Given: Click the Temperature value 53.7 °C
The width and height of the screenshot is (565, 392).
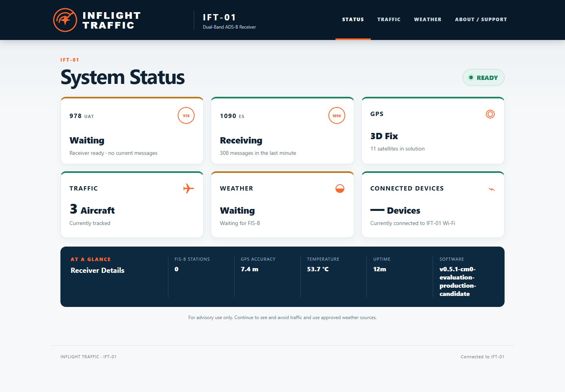Looking at the screenshot, I should click(x=318, y=269).
